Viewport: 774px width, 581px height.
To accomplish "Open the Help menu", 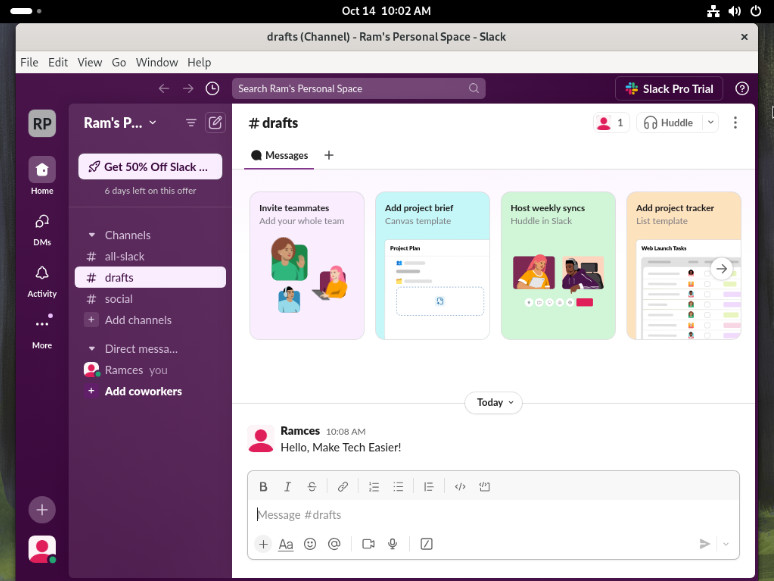I will point(199,62).
